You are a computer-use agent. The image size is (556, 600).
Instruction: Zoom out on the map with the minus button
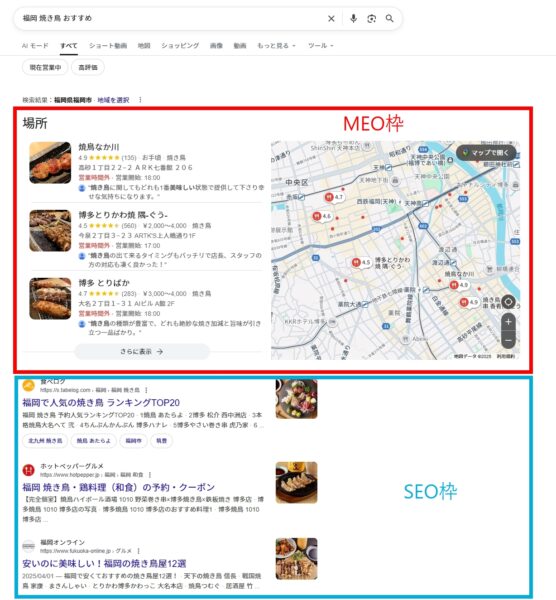(508, 340)
